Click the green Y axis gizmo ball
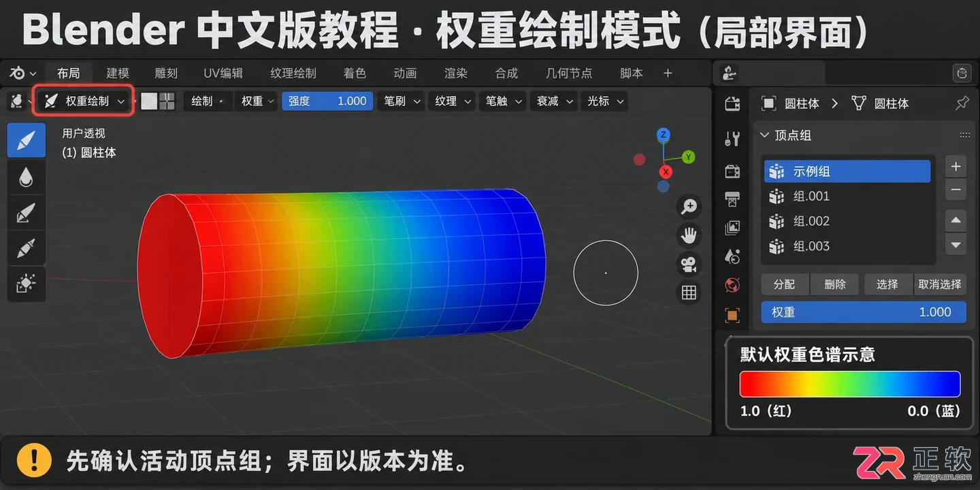 (x=688, y=157)
